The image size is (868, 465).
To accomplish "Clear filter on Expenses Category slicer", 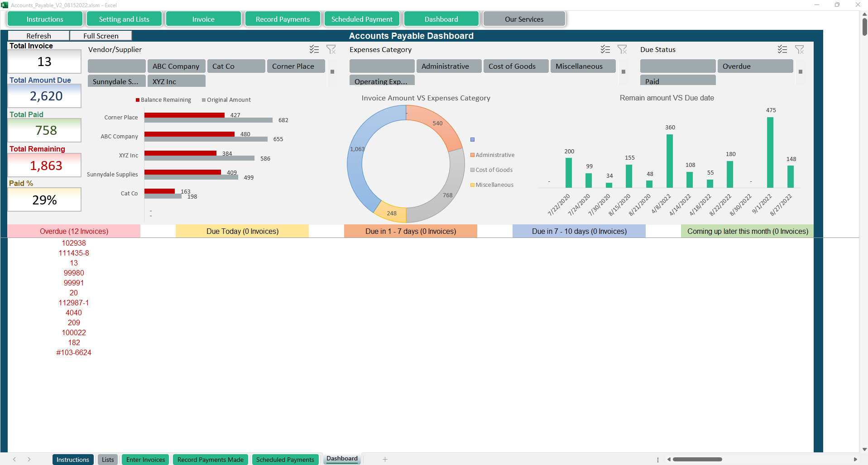I will pos(622,49).
